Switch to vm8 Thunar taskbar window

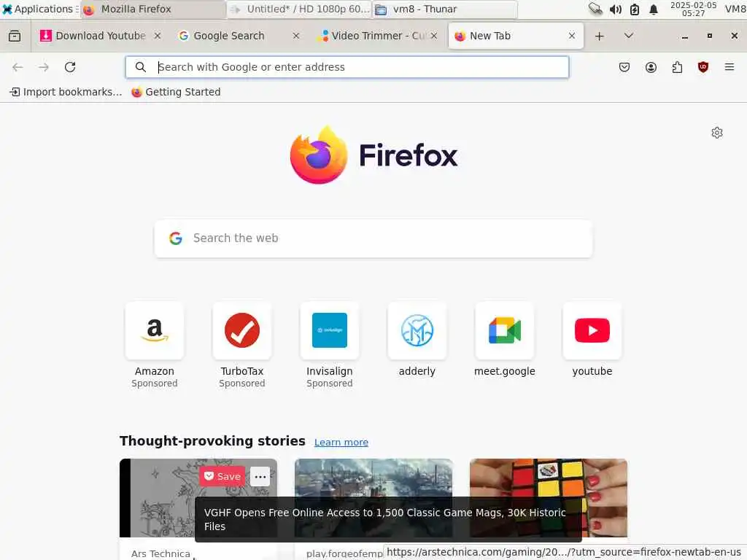(x=444, y=9)
